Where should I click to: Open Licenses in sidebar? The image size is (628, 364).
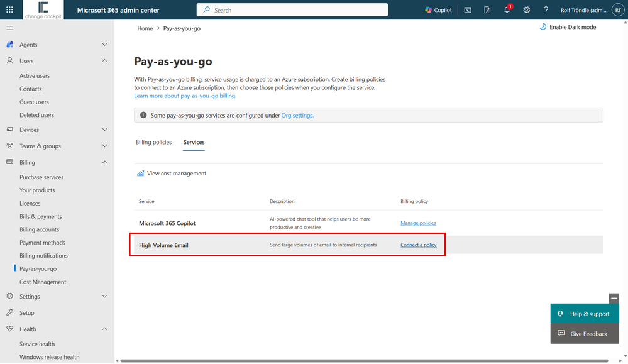click(x=30, y=204)
